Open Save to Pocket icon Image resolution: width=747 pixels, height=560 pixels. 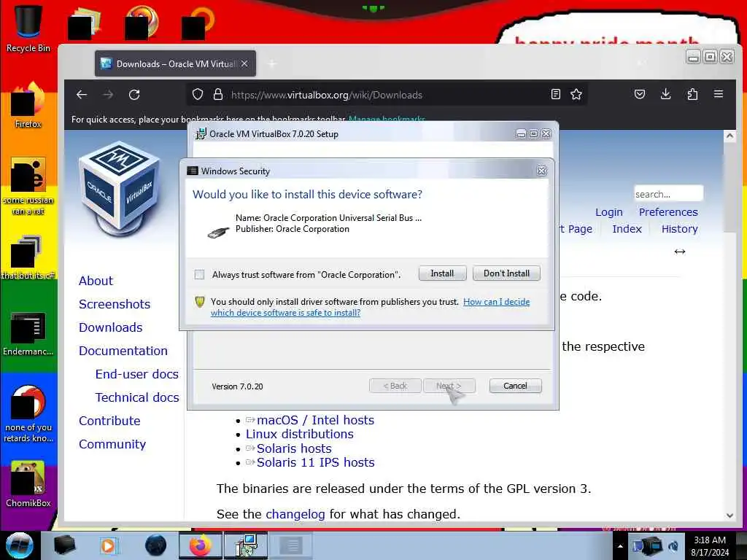click(640, 94)
